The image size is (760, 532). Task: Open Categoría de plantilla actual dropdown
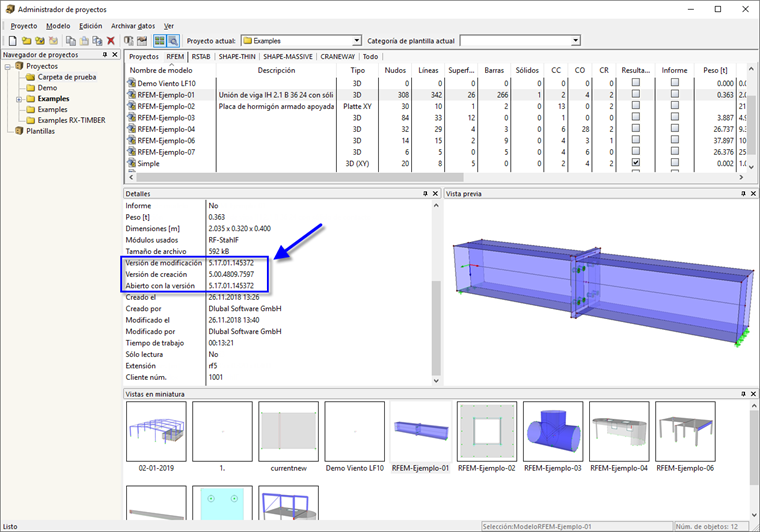coord(575,41)
